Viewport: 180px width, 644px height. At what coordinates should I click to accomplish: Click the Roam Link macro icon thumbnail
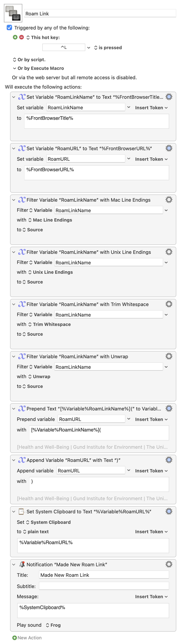tap(13, 13)
